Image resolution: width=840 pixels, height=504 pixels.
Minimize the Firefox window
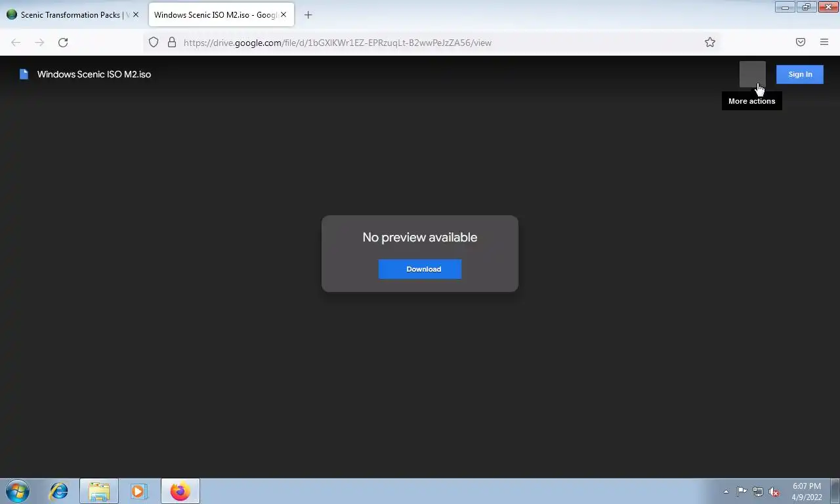click(x=785, y=7)
